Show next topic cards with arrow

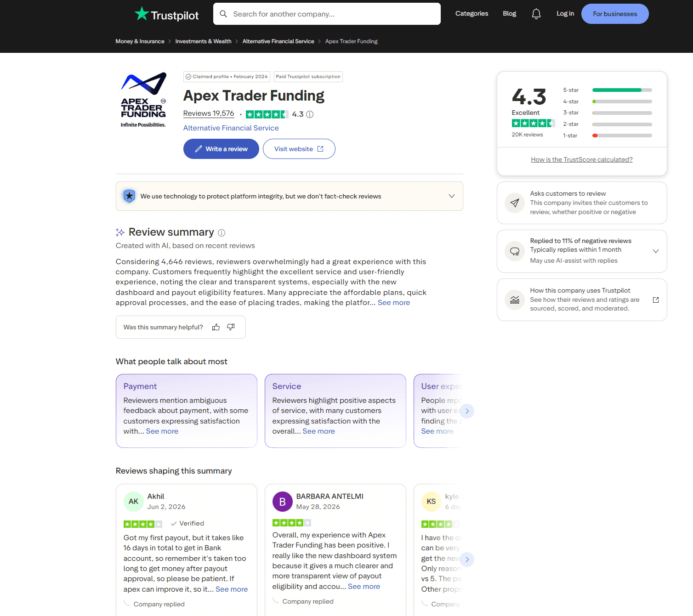(467, 411)
